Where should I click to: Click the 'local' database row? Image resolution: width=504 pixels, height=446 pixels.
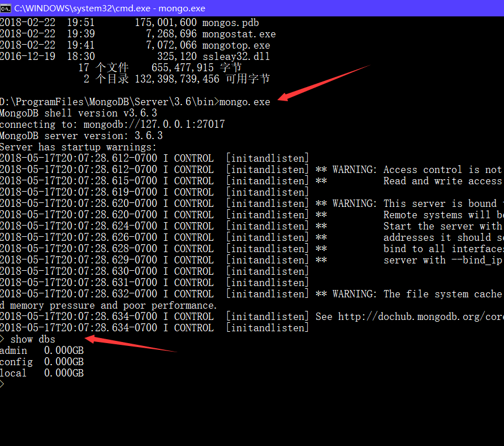tap(42, 373)
